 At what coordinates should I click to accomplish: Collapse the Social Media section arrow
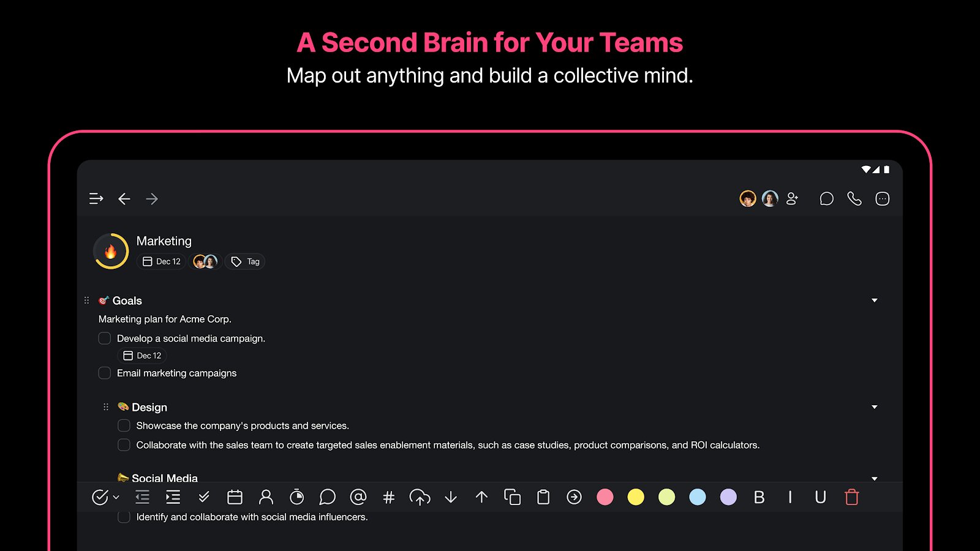[875, 478]
